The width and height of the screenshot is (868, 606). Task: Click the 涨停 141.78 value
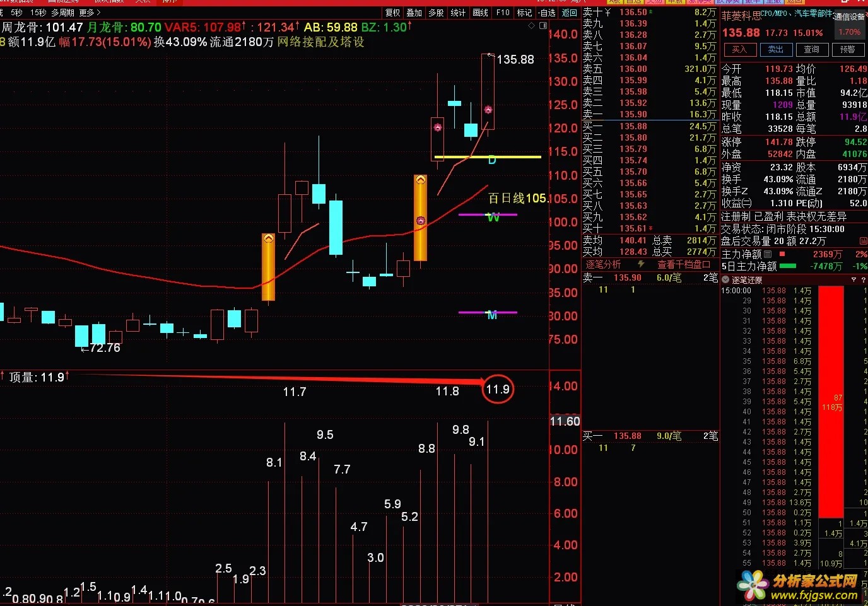778,143
